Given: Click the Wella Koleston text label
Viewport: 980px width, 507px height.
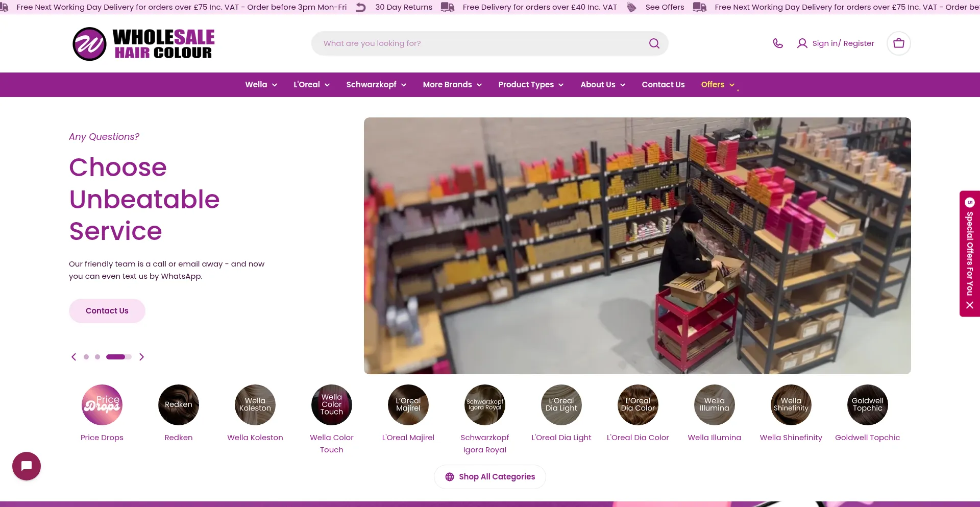Looking at the screenshot, I should pos(255,438).
